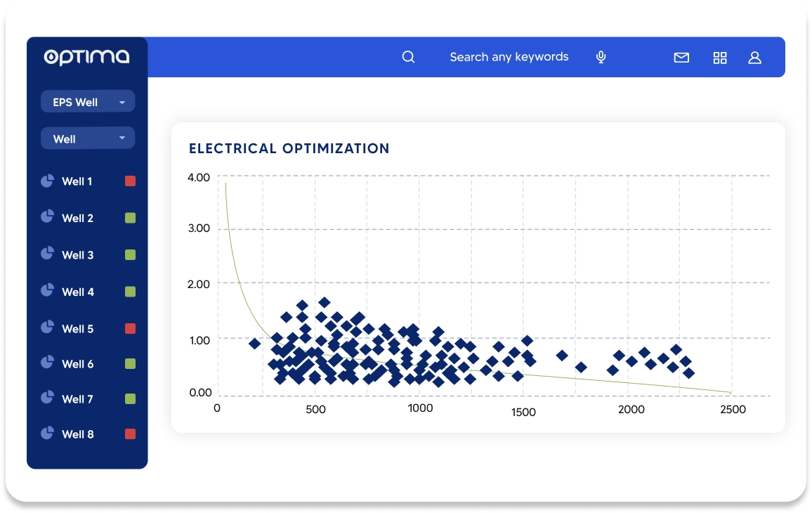Click the red status square for Well 5
This screenshot has height=513, width=812.
coord(131,328)
